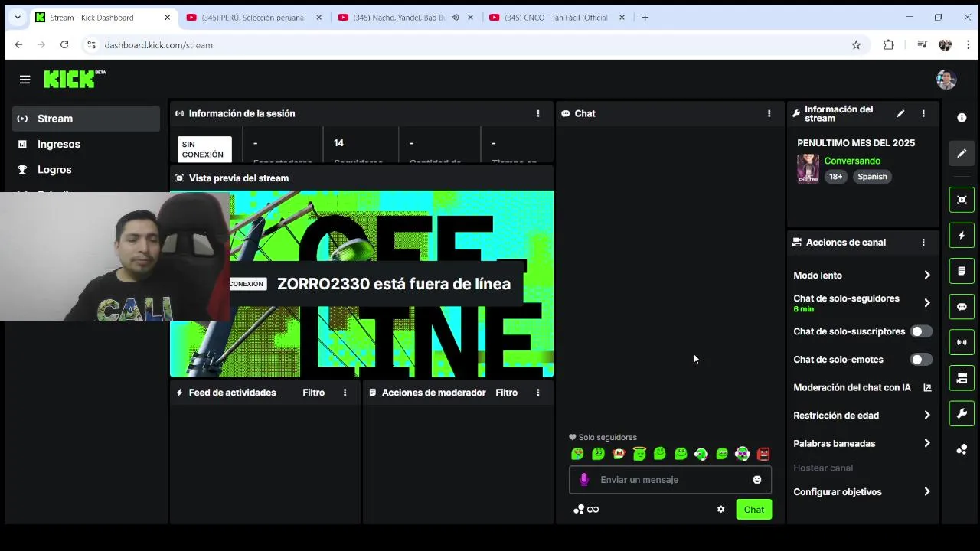The image size is (980, 551).
Task: Bookmark this page with the star icon
Action: click(x=856, y=45)
